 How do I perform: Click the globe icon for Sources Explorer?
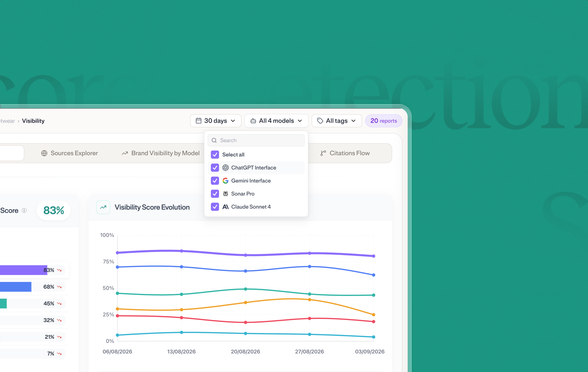click(x=44, y=153)
